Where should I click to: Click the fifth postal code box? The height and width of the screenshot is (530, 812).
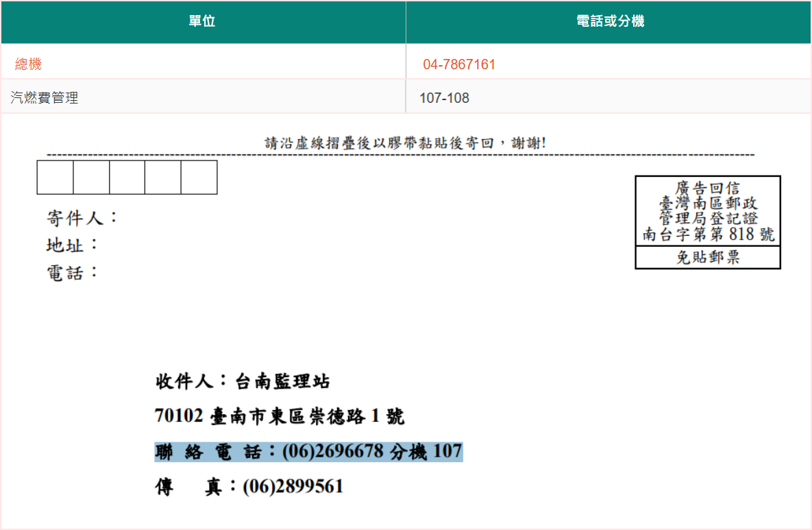(199, 178)
